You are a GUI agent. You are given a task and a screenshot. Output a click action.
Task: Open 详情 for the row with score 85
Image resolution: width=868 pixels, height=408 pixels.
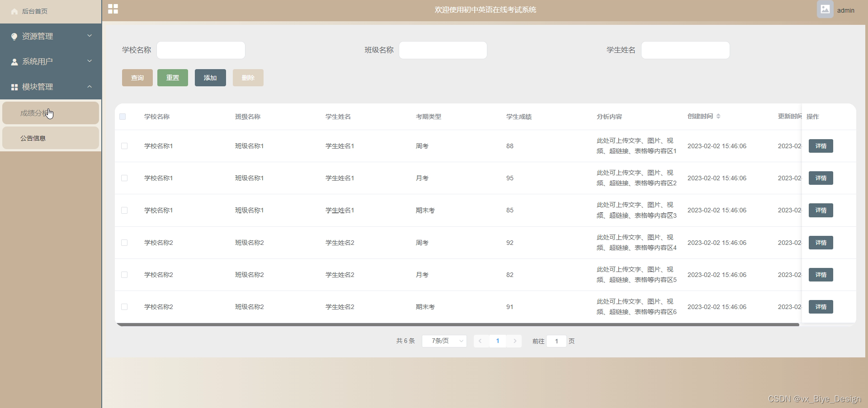point(821,210)
